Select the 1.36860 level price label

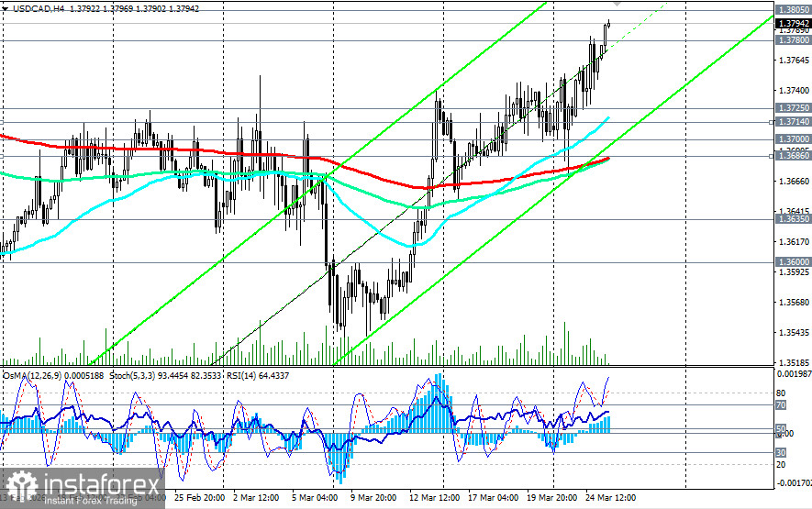(794, 155)
